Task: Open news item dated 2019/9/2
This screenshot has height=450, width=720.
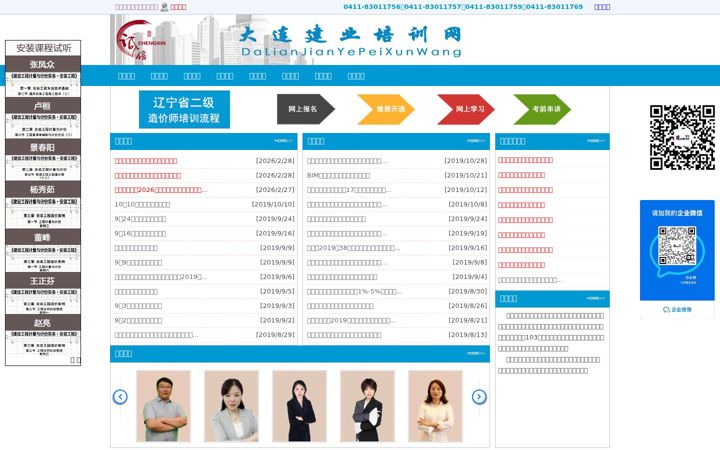Action: point(138,321)
